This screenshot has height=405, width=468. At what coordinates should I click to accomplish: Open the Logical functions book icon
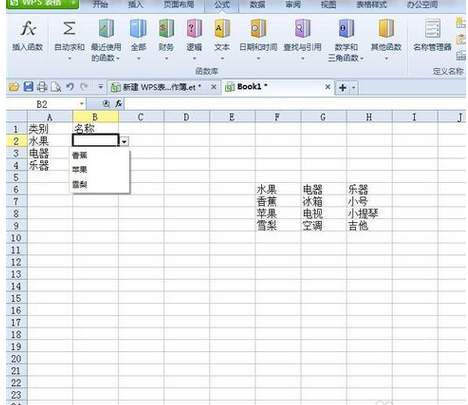tap(194, 28)
